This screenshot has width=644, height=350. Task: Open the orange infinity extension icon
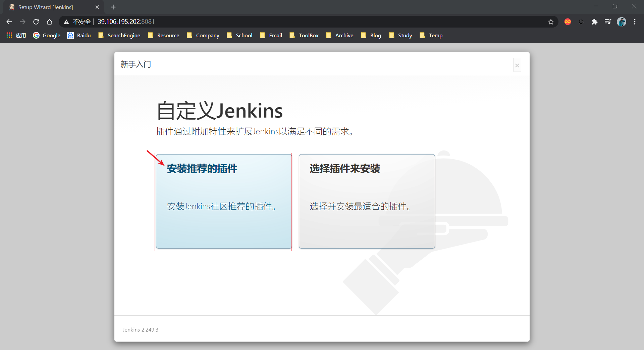[568, 22]
